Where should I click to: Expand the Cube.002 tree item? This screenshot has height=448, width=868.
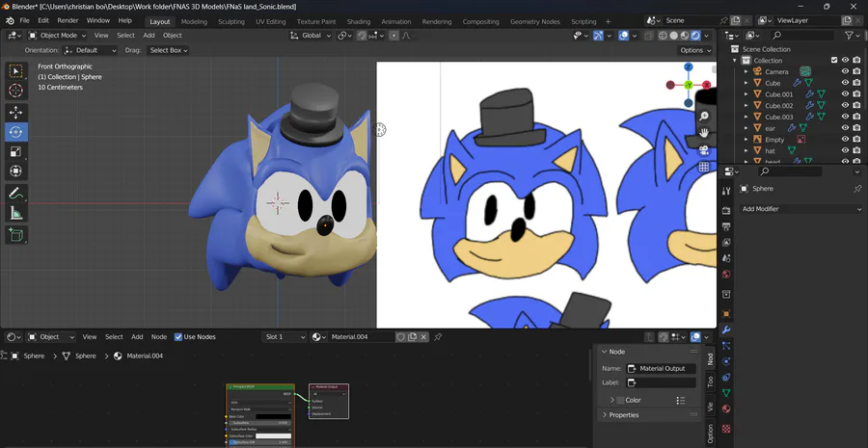[746, 106]
